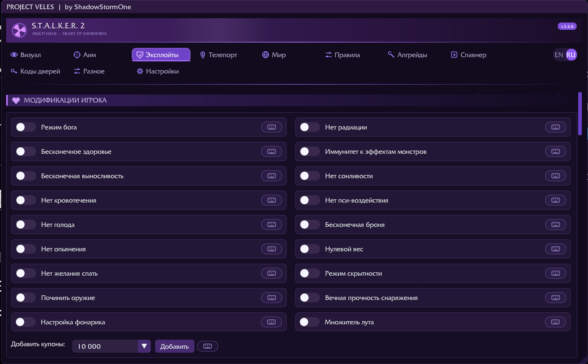Viewport: 588px width, 364px height.
Task: Enable Починить оружие toggle
Action: [25, 297]
